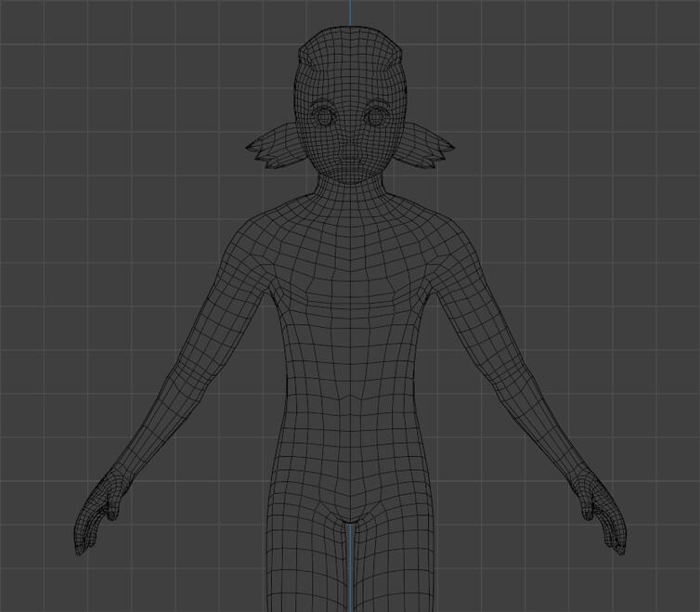The image size is (700, 612).
Task: Click the top of the character's head mesh
Action: (x=350, y=38)
